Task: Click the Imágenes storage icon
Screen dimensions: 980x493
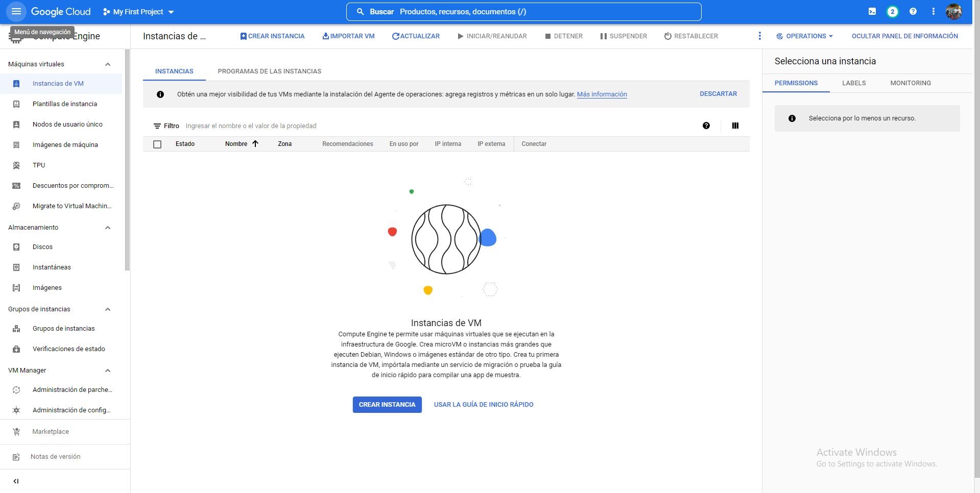Action: 16,288
